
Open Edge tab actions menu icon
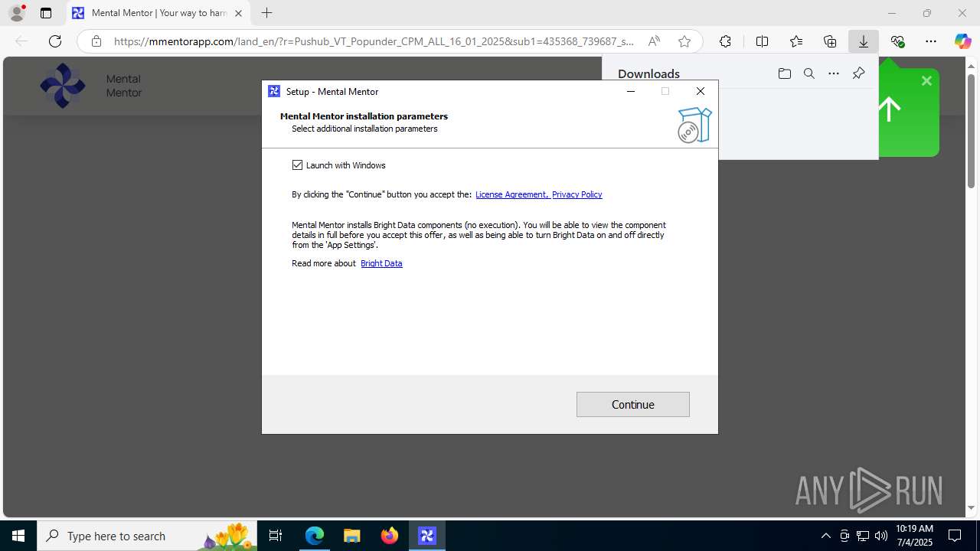click(46, 13)
